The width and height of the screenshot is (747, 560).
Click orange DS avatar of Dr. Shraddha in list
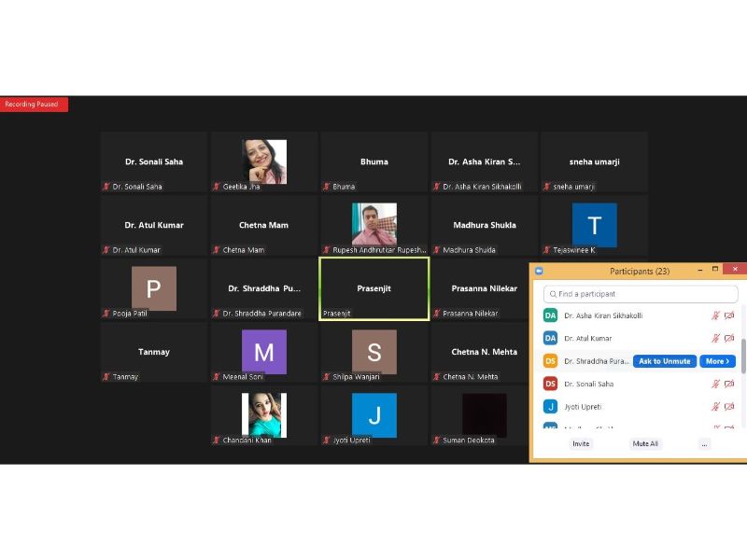[x=550, y=361]
